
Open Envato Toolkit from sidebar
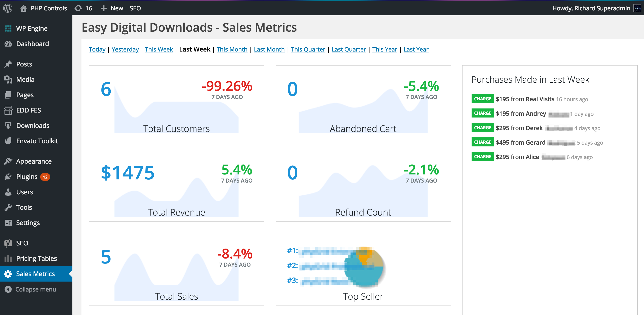pos(37,141)
